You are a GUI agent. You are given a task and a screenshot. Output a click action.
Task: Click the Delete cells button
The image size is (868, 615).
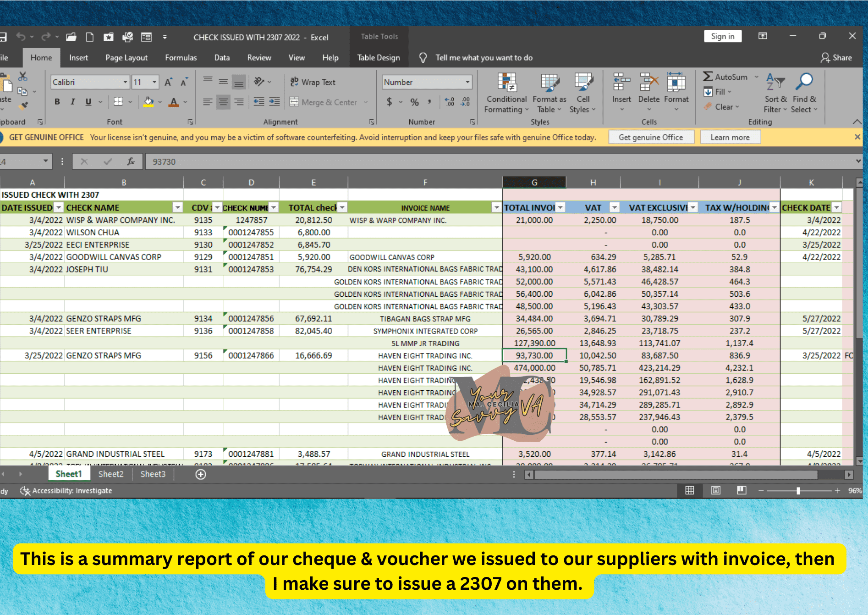point(649,93)
